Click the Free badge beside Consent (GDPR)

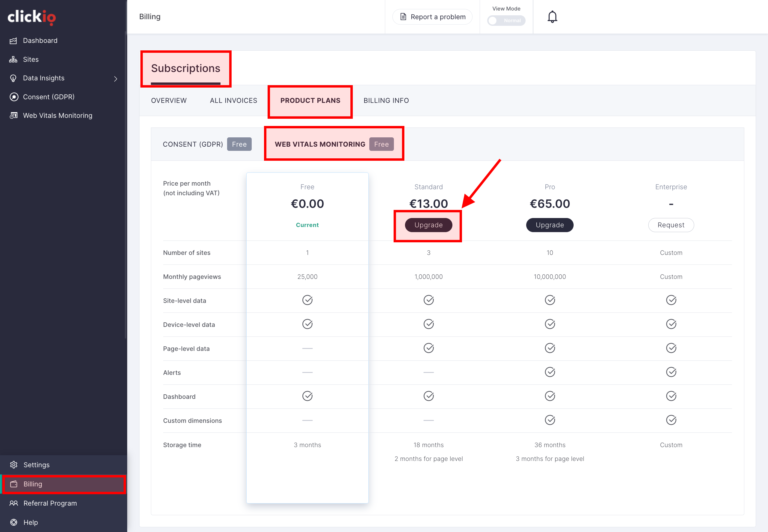[x=239, y=144]
